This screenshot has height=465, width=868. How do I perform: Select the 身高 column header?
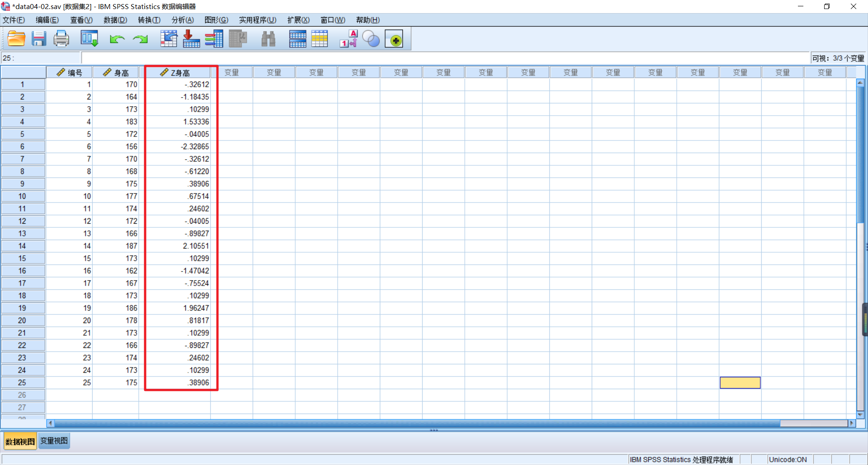click(x=116, y=72)
